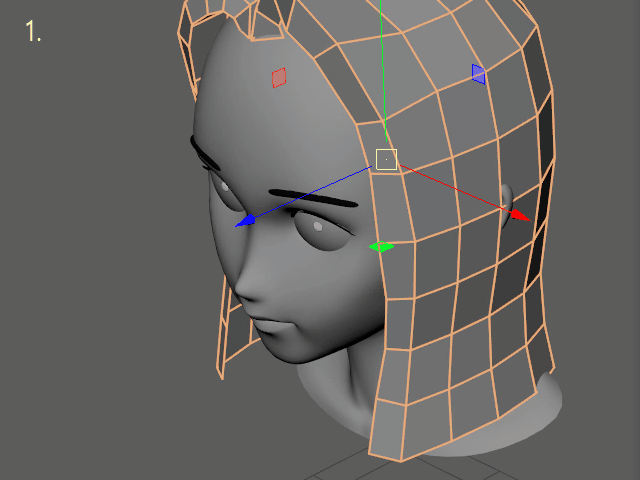
Task: Click the pointed hair tuft at top
Action: point(265,20)
